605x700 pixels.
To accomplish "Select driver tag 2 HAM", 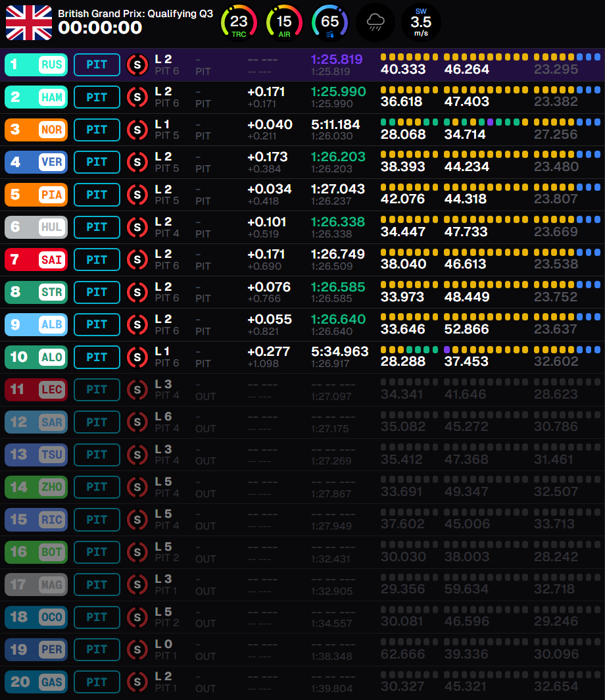I will pyautogui.click(x=36, y=97).
